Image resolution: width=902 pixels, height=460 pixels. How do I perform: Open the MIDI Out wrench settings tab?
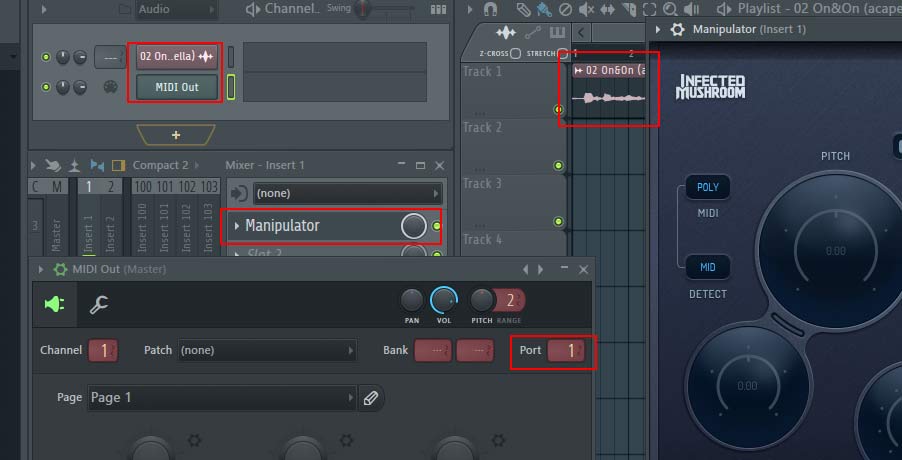click(x=98, y=305)
